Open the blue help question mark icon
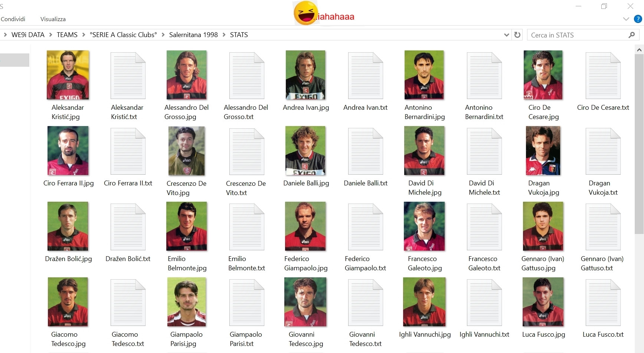Screen dimensions: 644x353 point(638,19)
